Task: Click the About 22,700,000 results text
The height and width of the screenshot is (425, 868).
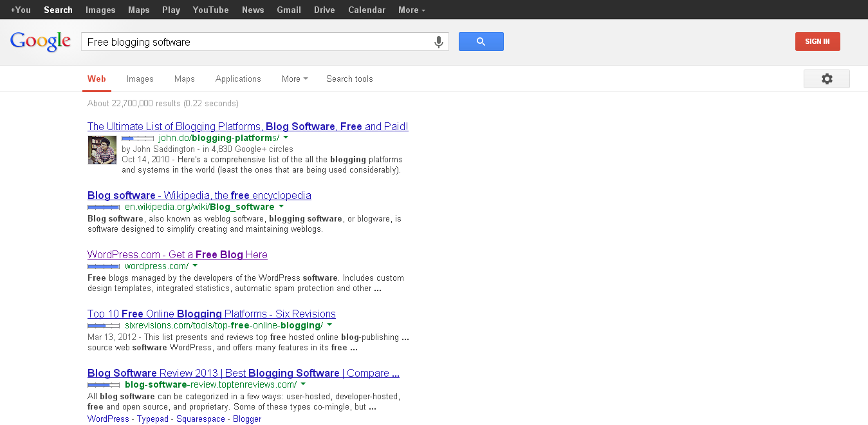Action: click(x=163, y=103)
